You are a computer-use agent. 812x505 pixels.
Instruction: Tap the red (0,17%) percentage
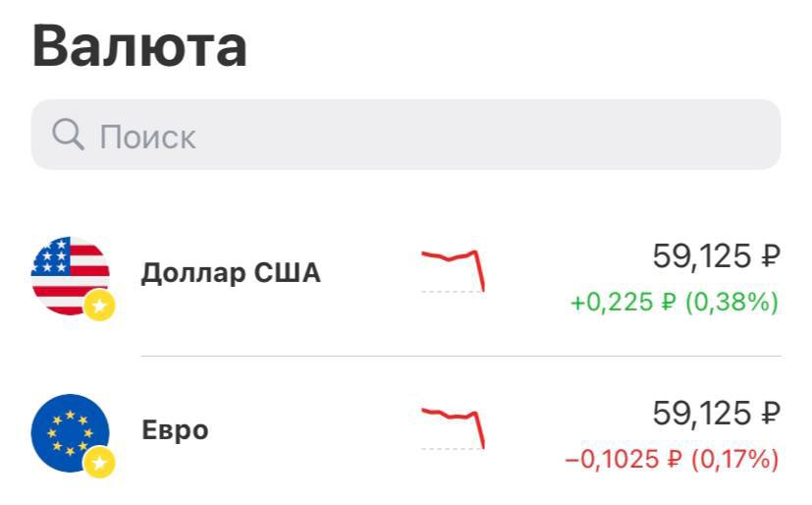coord(734,459)
